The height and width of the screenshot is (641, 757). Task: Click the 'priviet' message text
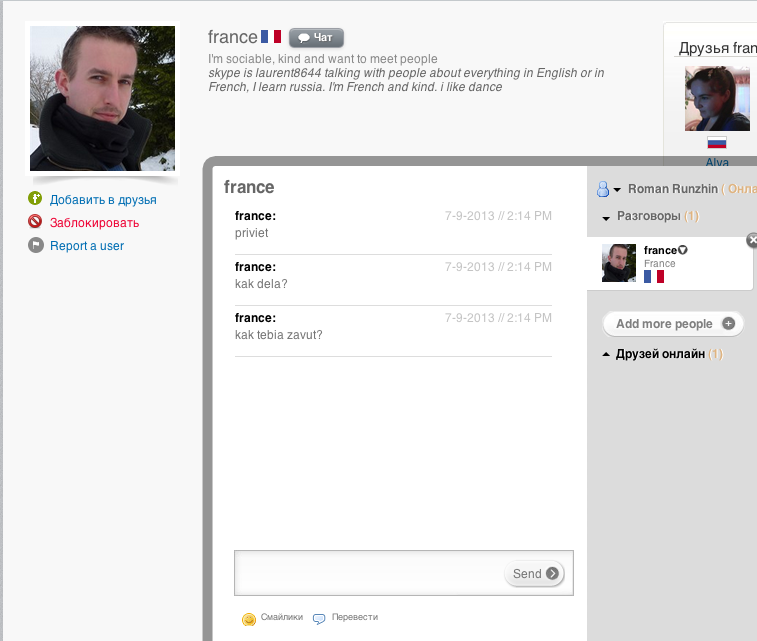point(252,233)
